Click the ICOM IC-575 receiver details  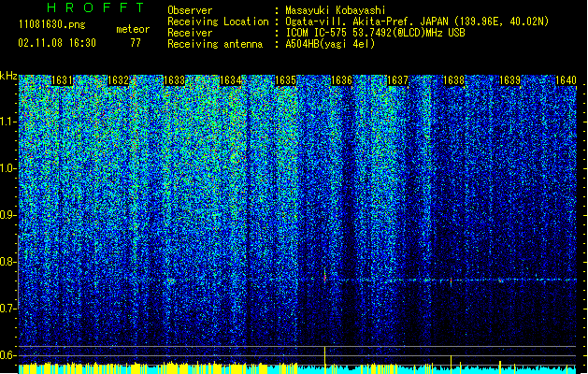375,33
